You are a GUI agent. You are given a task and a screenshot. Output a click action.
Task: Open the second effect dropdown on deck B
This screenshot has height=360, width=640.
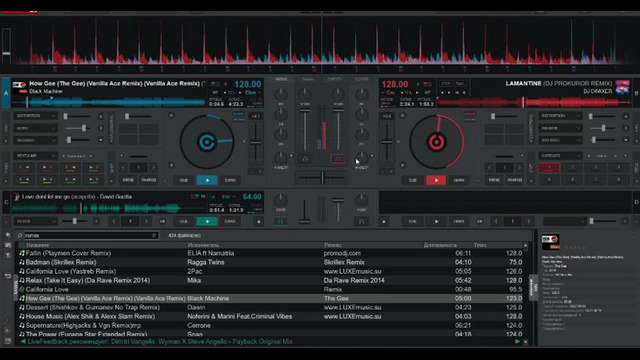[560, 128]
